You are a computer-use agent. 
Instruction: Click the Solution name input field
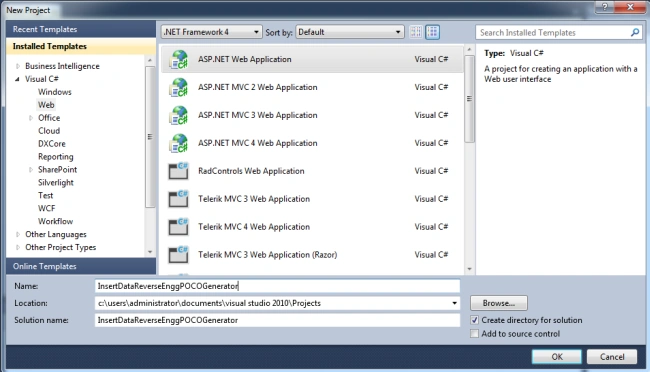(x=277, y=320)
